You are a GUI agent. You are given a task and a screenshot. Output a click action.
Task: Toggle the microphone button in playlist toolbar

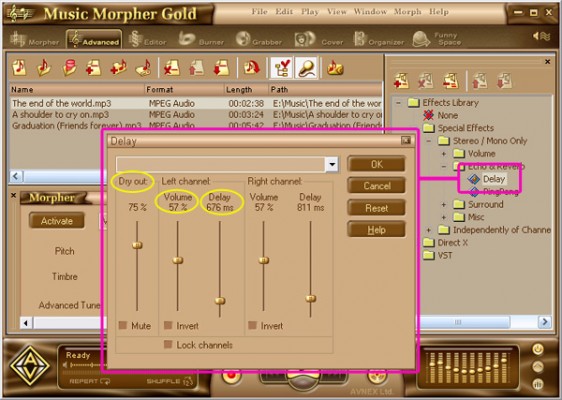click(x=306, y=67)
